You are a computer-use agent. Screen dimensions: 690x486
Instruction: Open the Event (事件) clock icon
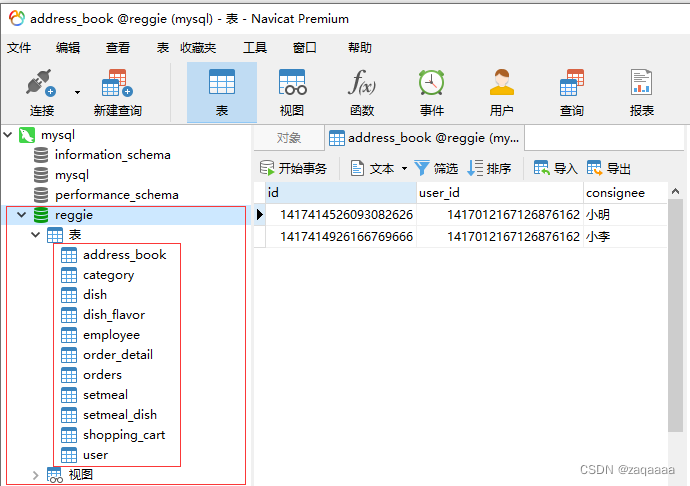(x=431, y=83)
